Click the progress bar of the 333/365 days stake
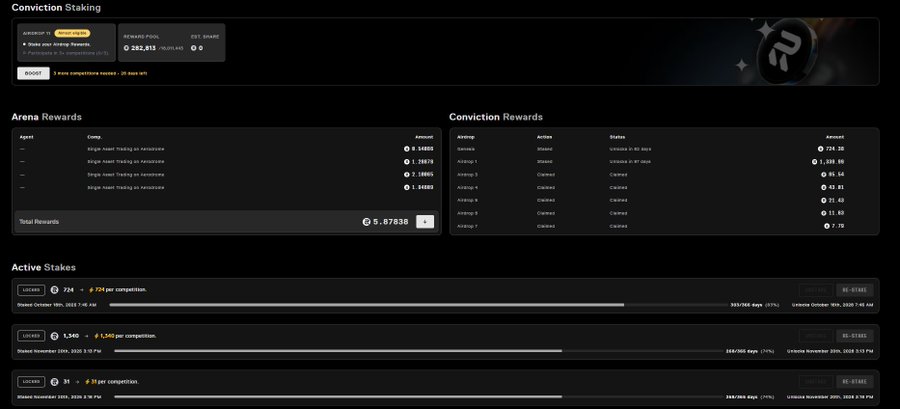The image size is (900, 409). coord(418,305)
